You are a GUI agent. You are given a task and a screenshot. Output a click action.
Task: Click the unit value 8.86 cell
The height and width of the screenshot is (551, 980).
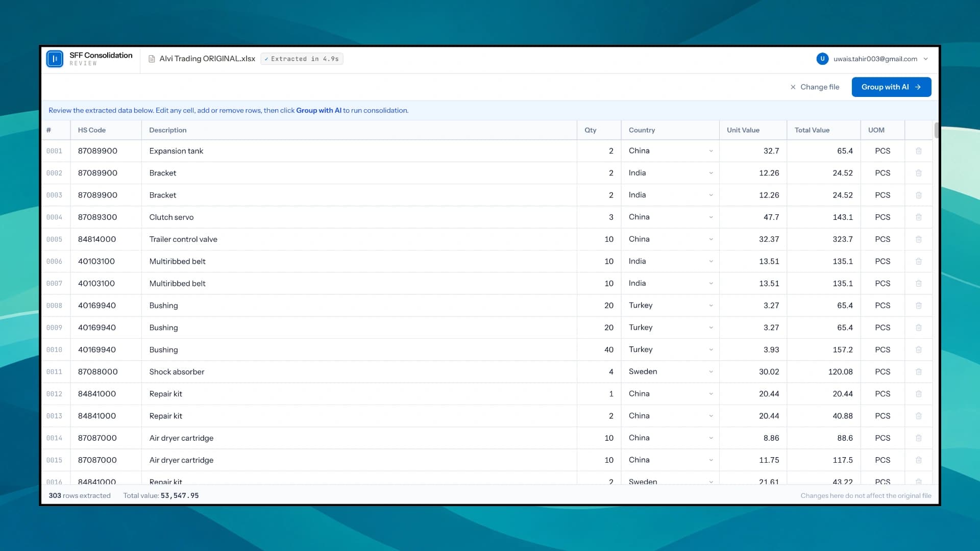click(753, 438)
